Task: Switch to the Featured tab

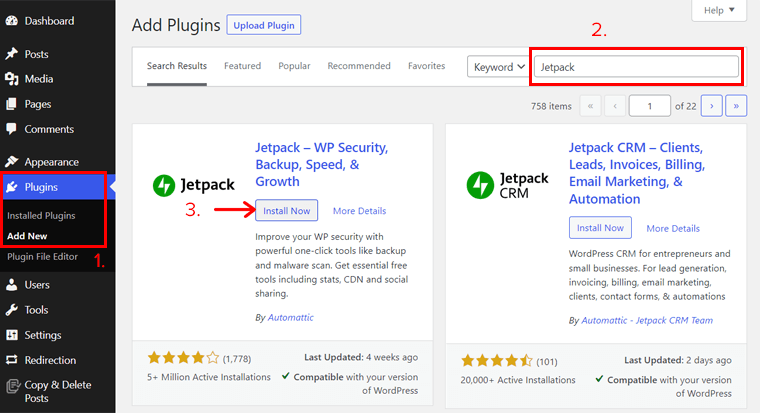Action: pyautogui.click(x=242, y=66)
